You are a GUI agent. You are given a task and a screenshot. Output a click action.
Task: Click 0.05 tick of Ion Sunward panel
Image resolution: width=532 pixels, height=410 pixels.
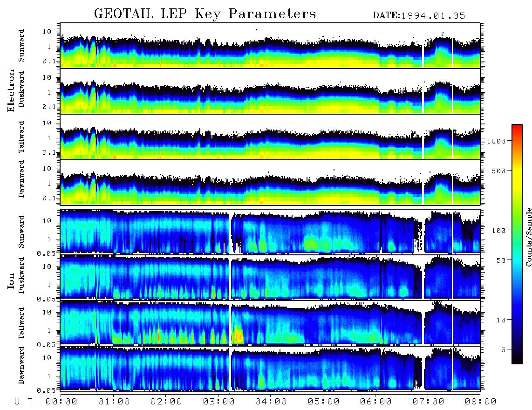coord(46,253)
